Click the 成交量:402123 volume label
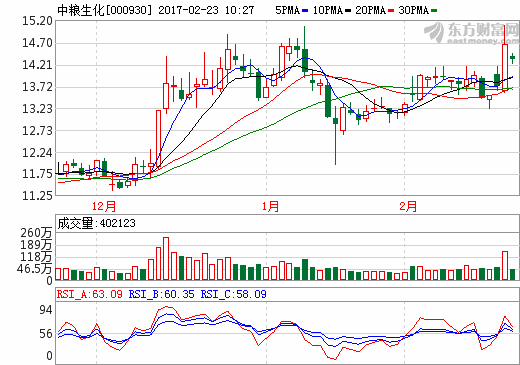This screenshot has height=365, width=520. coord(96,223)
